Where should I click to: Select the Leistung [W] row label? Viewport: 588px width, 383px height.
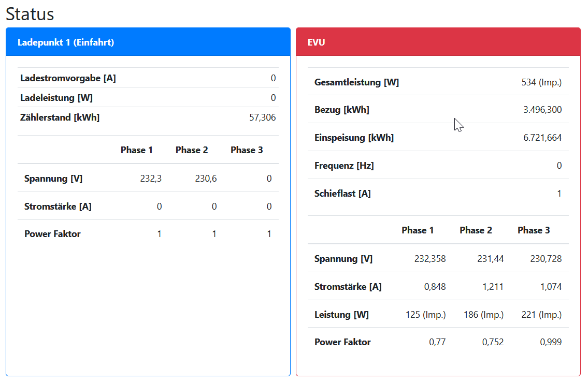(341, 315)
